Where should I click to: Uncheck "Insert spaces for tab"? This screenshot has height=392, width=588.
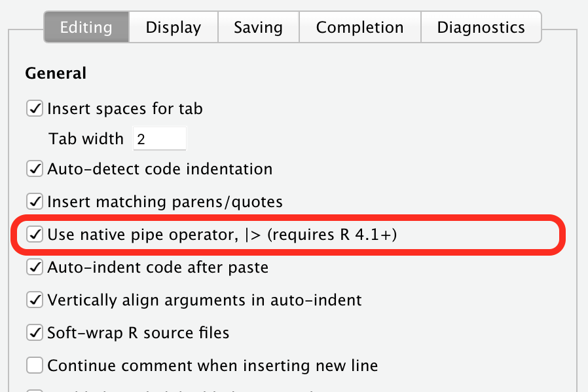click(x=34, y=108)
